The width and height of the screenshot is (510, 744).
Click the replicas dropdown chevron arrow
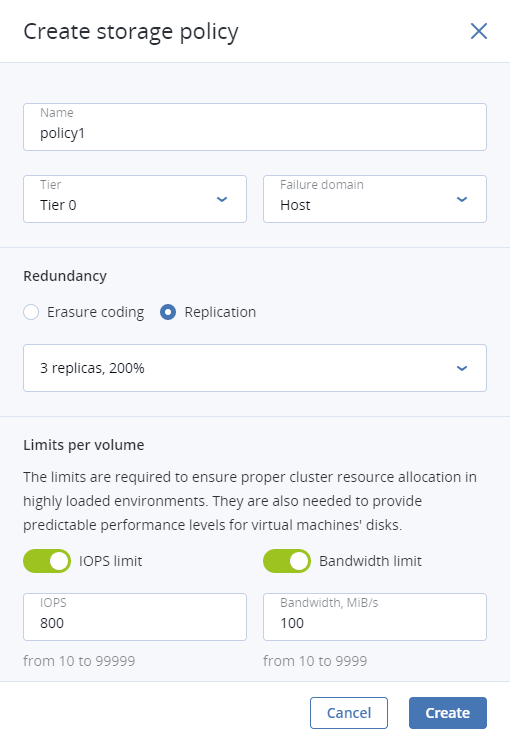click(462, 368)
